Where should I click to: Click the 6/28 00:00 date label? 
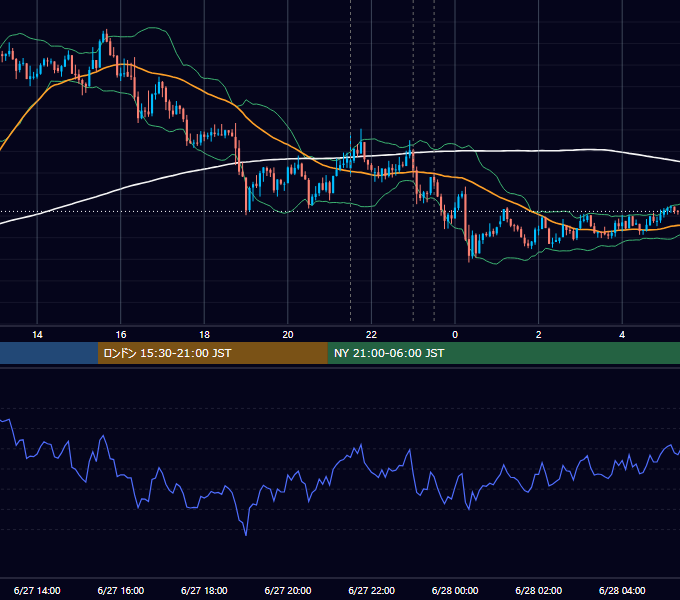click(x=455, y=590)
